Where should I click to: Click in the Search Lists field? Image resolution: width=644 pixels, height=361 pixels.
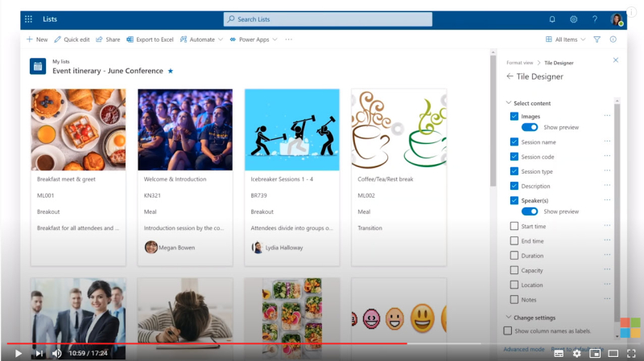[328, 19]
